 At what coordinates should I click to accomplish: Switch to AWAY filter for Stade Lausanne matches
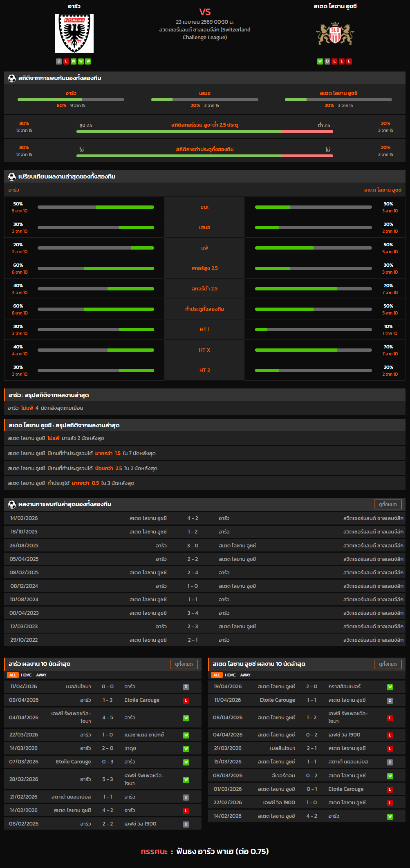[x=245, y=675]
